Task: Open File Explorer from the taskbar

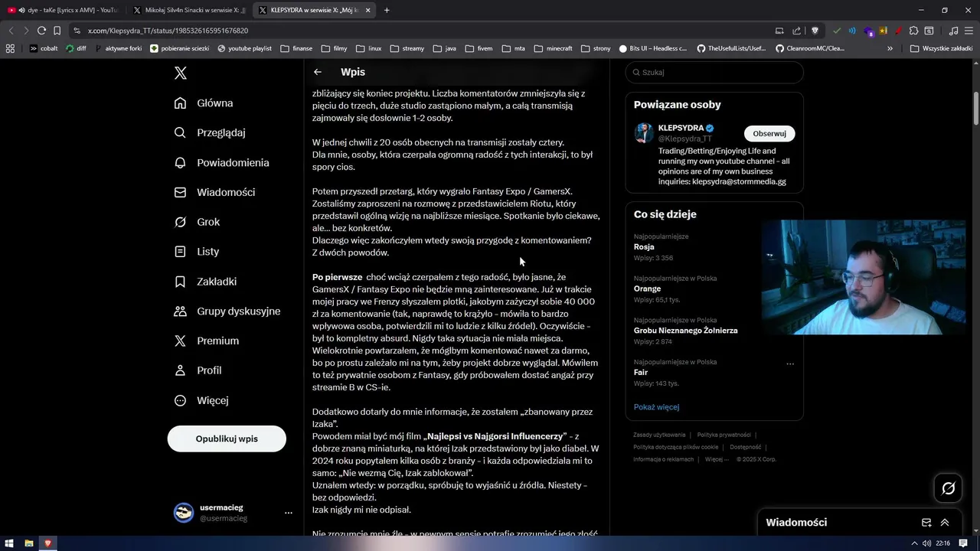Action: [28, 543]
